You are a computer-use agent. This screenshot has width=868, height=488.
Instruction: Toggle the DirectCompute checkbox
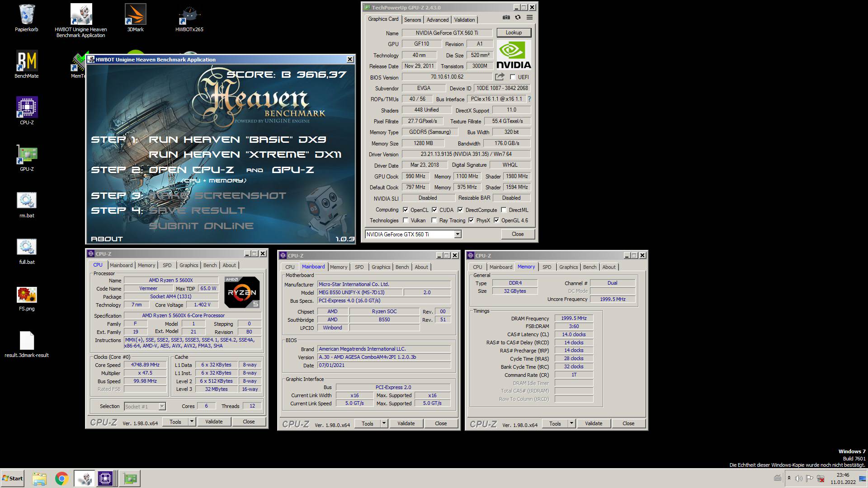tap(460, 210)
